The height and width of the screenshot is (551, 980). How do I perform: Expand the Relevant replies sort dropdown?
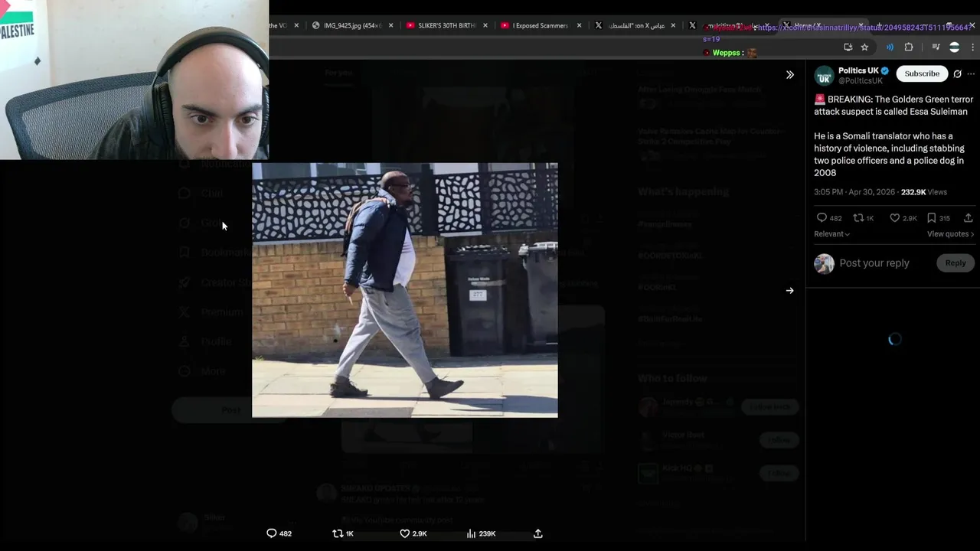click(x=831, y=234)
